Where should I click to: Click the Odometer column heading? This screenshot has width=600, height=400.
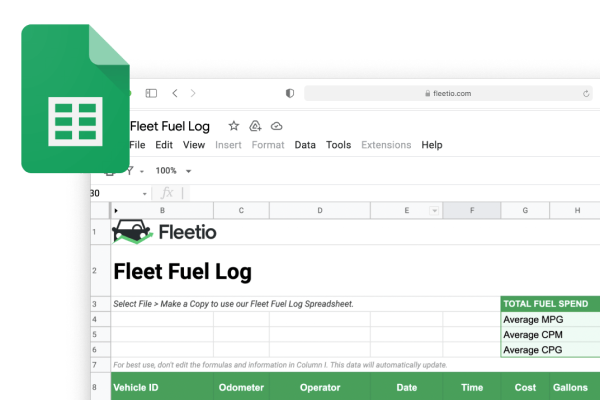click(241, 387)
